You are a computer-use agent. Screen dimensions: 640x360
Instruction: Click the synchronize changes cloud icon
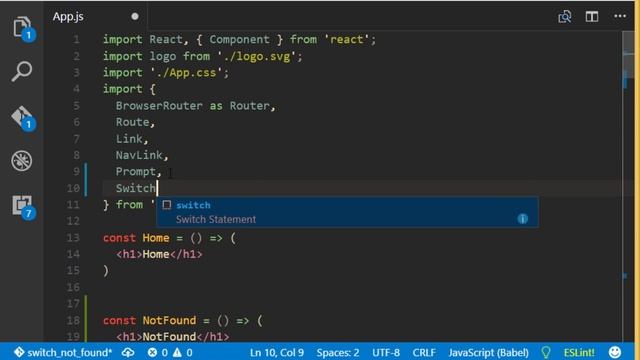[128, 352]
